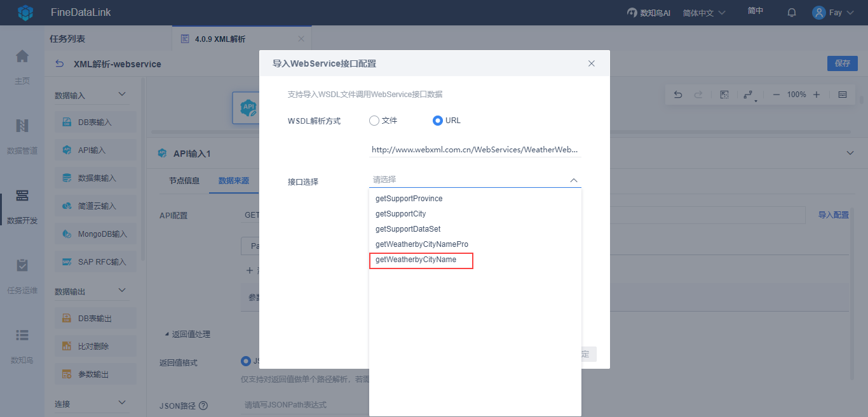Click back arrow beside XML解析-webservice

click(60, 63)
